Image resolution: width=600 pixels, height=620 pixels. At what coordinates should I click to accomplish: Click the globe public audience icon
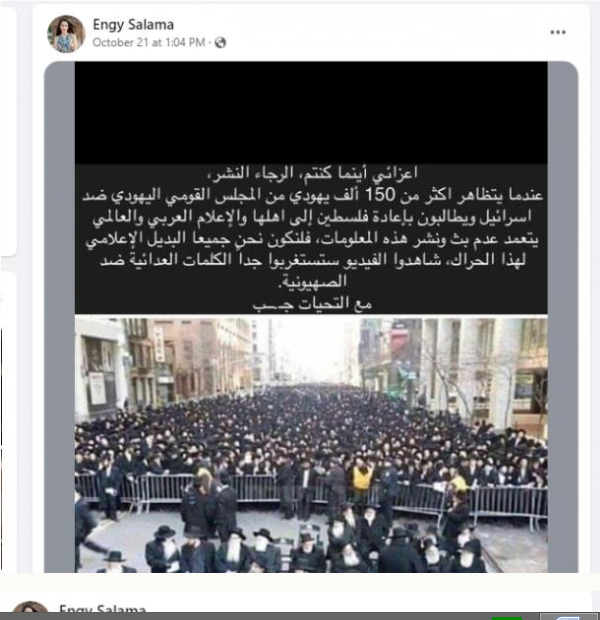[220, 42]
